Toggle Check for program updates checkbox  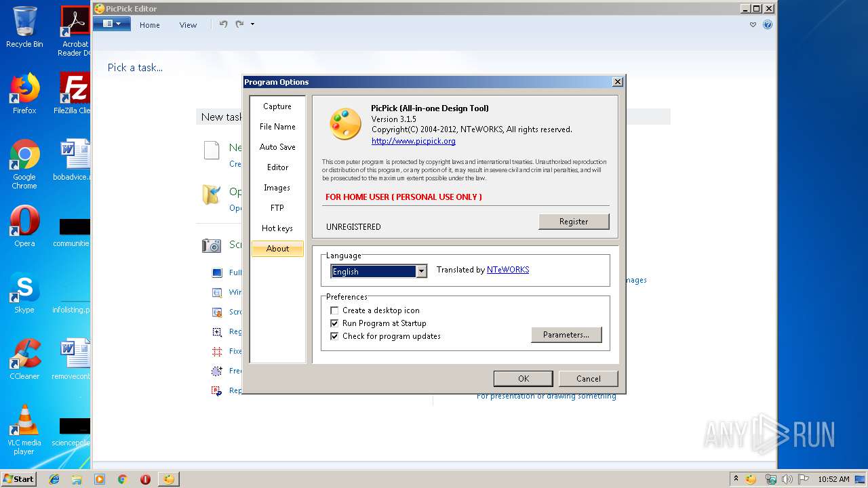[334, 336]
